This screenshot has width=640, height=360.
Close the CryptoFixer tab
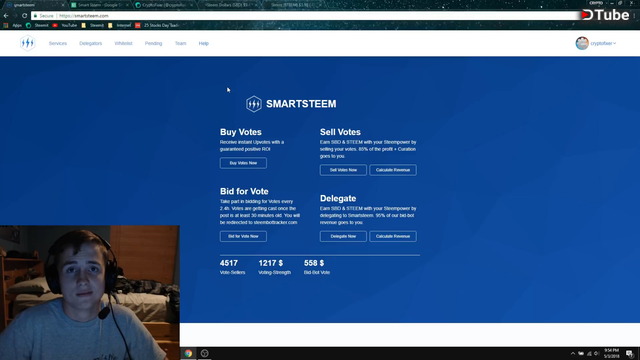pyautogui.click(x=191, y=5)
